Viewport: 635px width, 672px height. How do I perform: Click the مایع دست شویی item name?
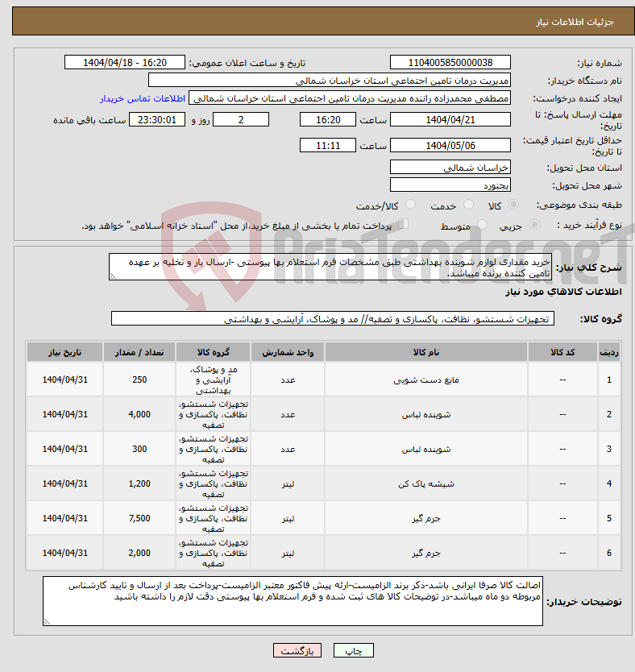(426, 380)
